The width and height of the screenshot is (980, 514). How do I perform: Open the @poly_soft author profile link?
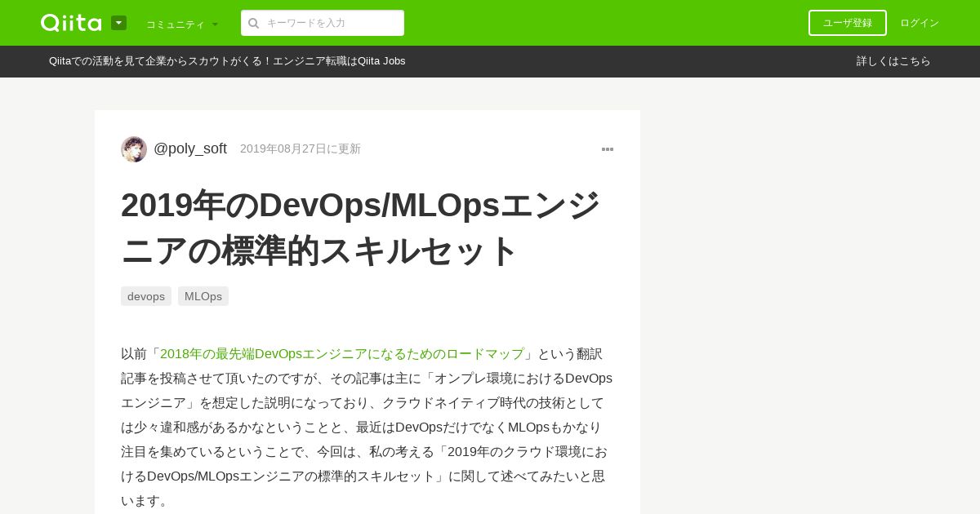coord(190,148)
